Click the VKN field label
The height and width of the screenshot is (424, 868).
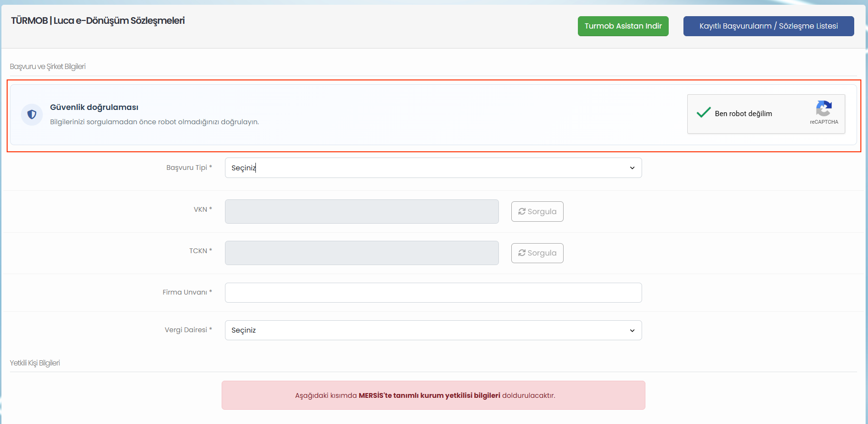203,209
